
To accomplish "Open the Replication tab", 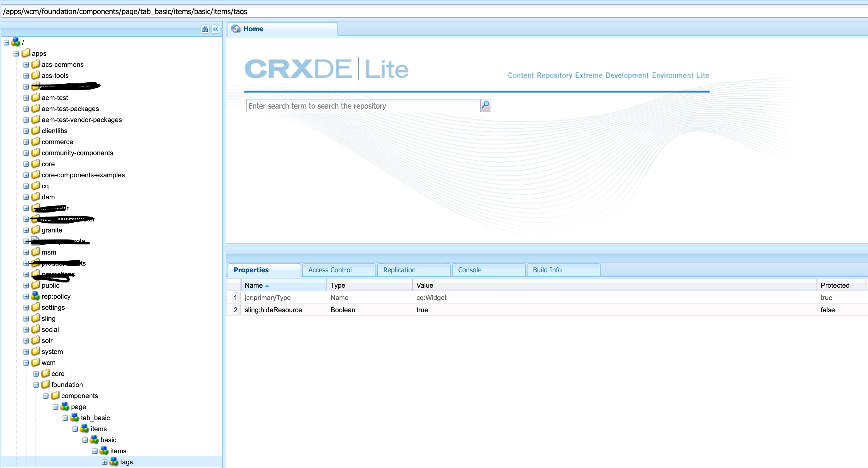I will [x=399, y=270].
